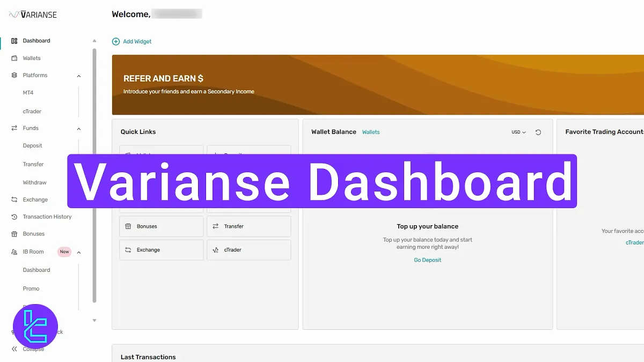Click the Transaction History sidebar icon
Viewport: 644px width, 362px height.
tap(14, 217)
